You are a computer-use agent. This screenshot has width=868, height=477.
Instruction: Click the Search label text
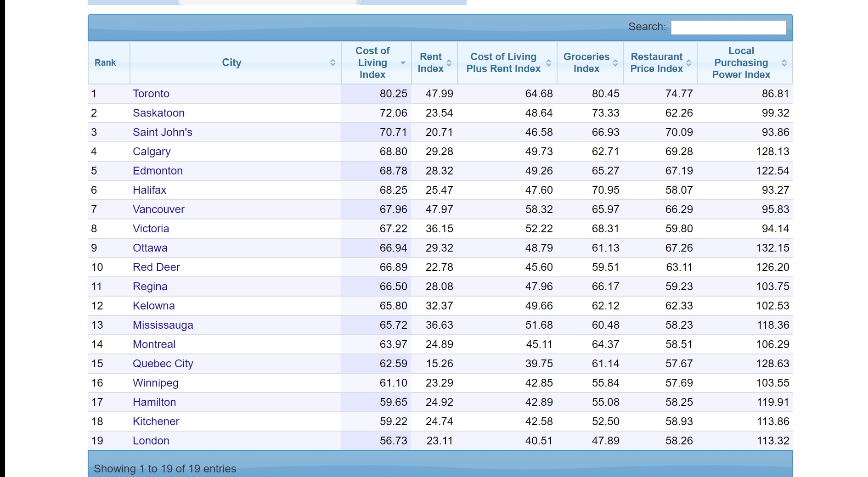[647, 27]
